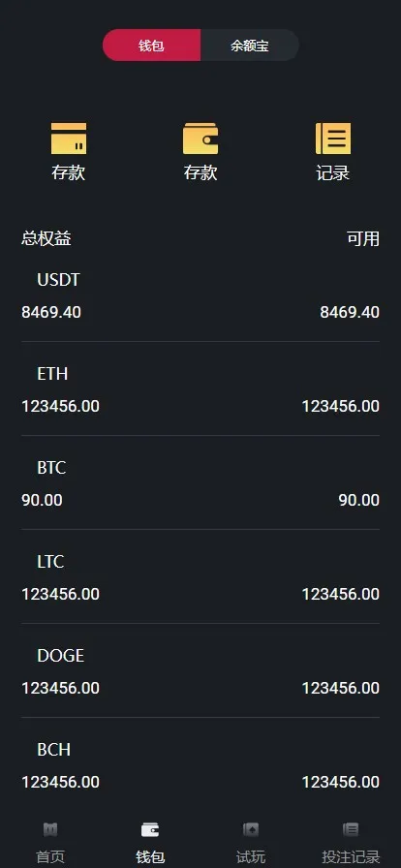
Task: Open the ETH asset entry
Action: point(200,389)
